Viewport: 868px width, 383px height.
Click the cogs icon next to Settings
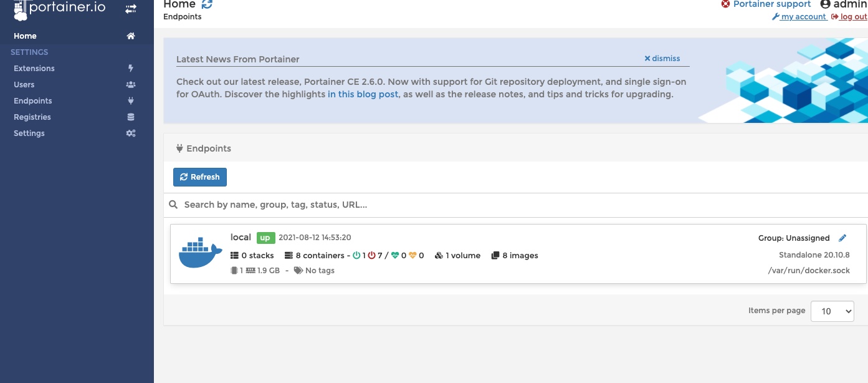pyautogui.click(x=130, y=133)
